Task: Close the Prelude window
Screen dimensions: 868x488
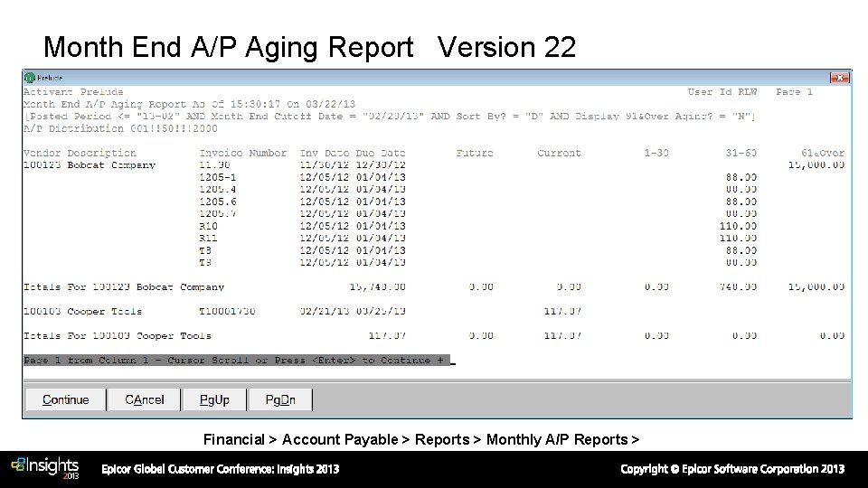Action: tap(839, 78)
